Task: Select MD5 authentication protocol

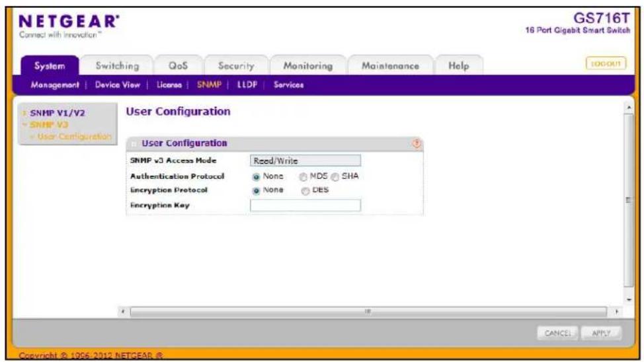Action: pyautogui.click(x=303, y=177)
